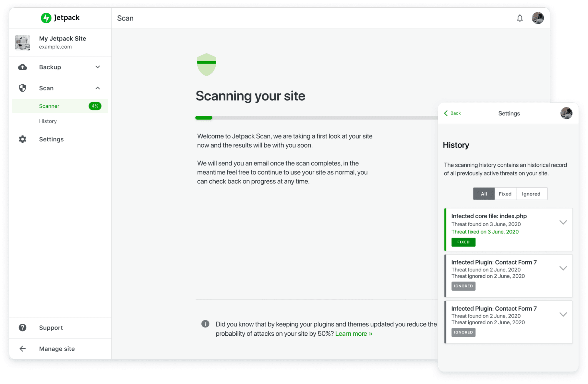This screenshot has width=588, height=384.
Task: Click the 'Scanning your site' heading
Action: (x=251, y=96)
